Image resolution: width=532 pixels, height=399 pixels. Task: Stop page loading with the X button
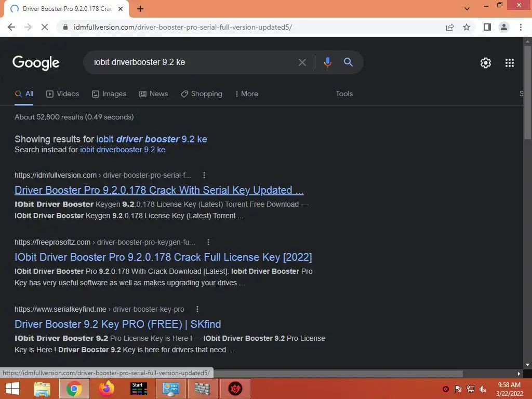(x=45, y=27)
